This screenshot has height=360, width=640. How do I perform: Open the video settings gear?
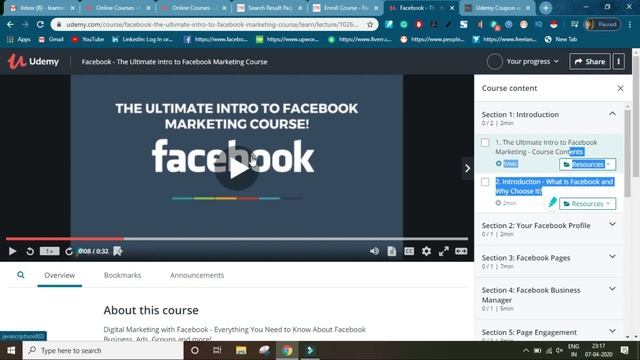click(x=426, y=251)
